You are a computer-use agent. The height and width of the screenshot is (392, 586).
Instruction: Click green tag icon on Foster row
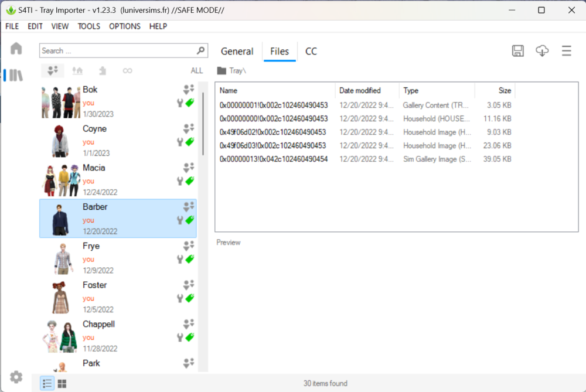coord(190,298)
